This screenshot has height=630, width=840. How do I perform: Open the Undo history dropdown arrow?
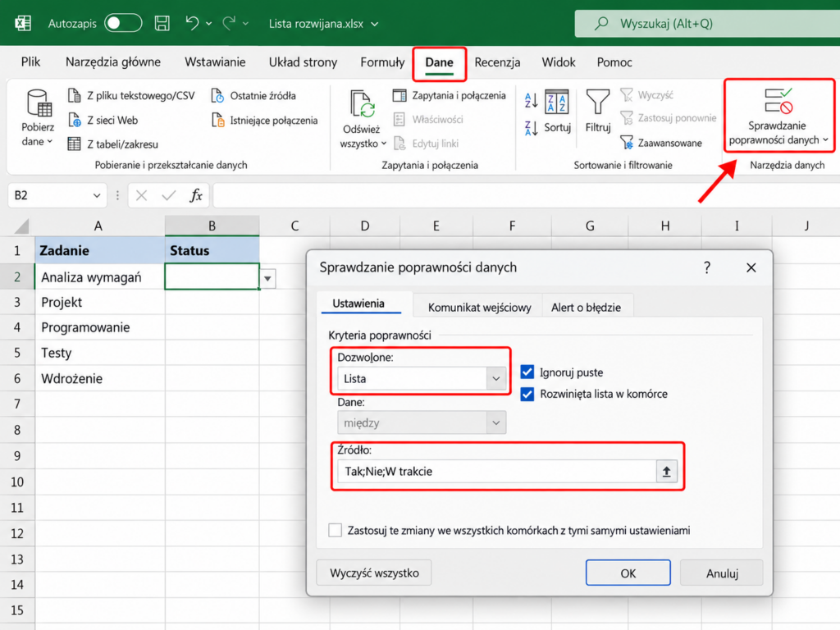point(209,24)
